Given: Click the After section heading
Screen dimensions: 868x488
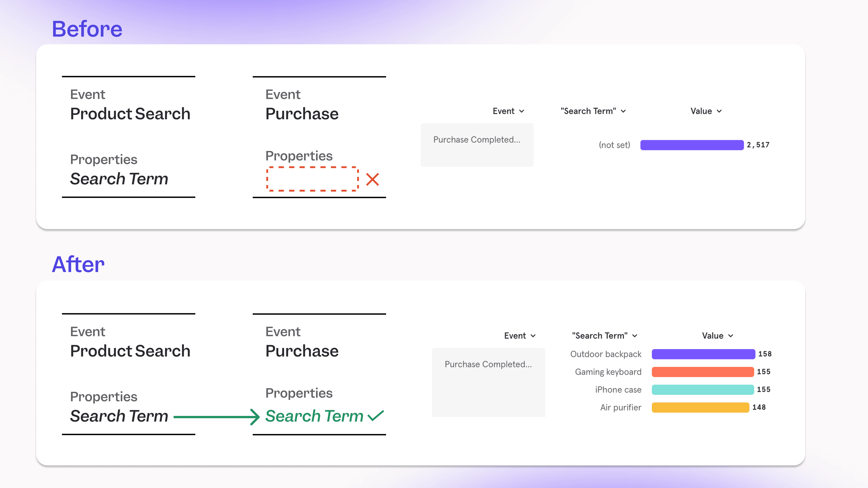Looking at the screenshot, I should point(78,264).
